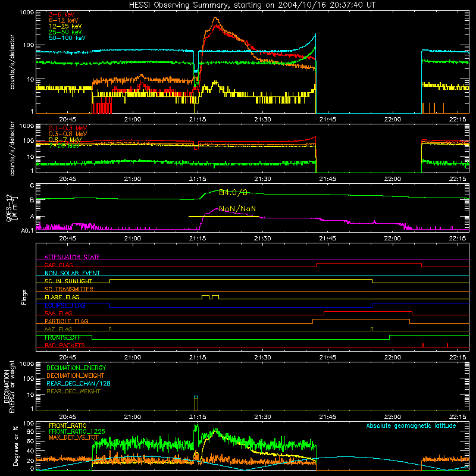Click the GAP_FLAG label
The image size is (476, 476).
(58, 265)
